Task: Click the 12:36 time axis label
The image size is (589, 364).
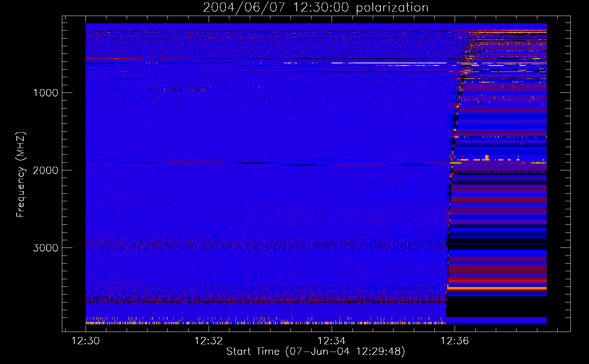Action: [455, 341]
